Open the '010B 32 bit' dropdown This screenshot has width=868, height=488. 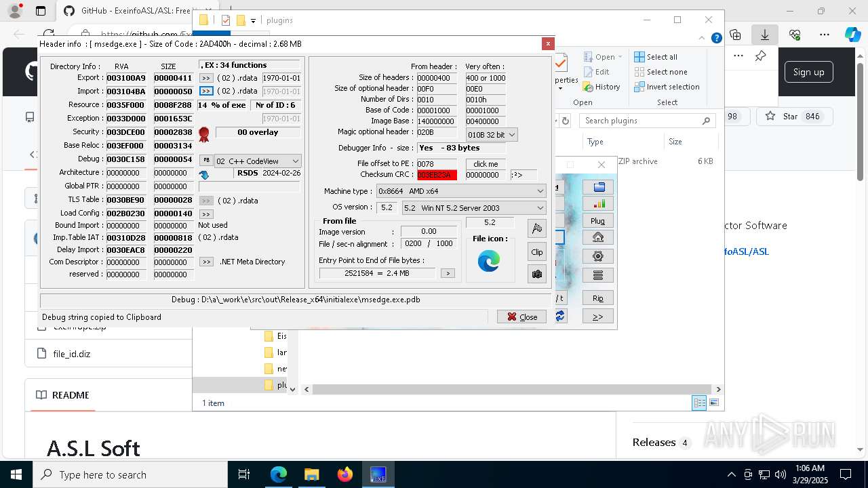[x=492, y=135]
